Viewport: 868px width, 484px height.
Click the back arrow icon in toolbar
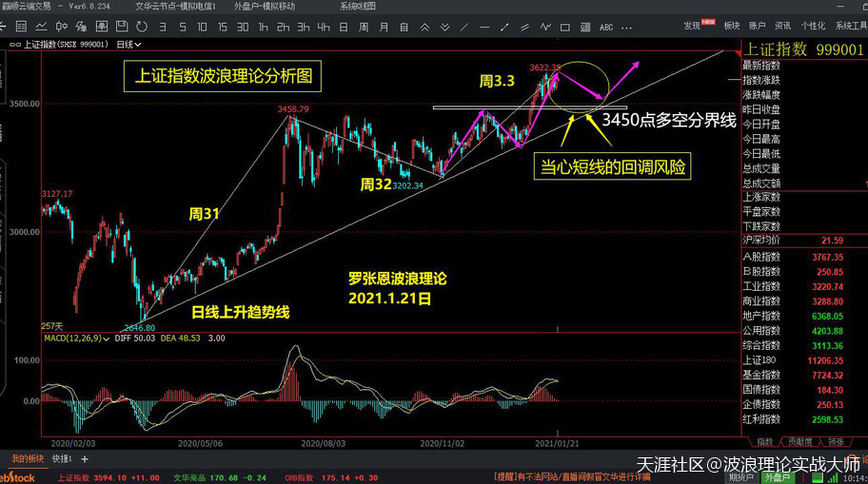[x=3, y=26]
